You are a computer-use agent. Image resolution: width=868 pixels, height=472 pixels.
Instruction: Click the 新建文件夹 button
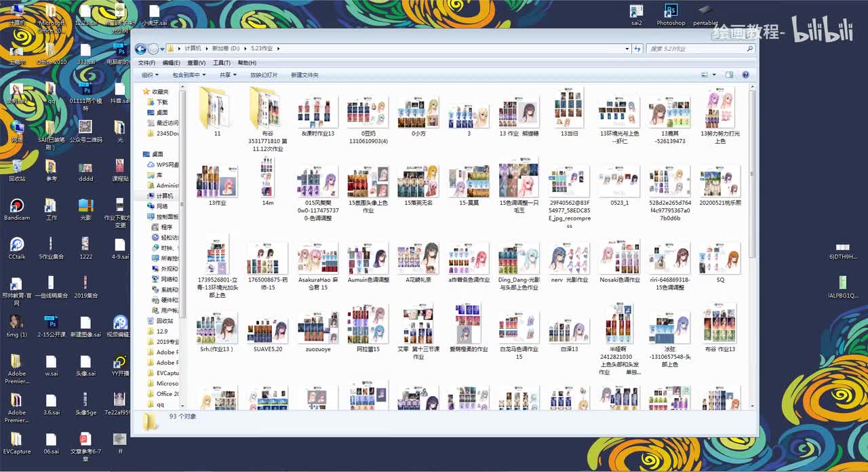tap(304, 75)
